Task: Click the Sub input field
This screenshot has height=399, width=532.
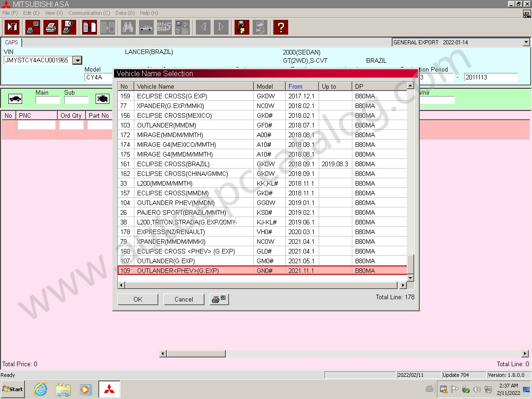Action: (76, 100)
